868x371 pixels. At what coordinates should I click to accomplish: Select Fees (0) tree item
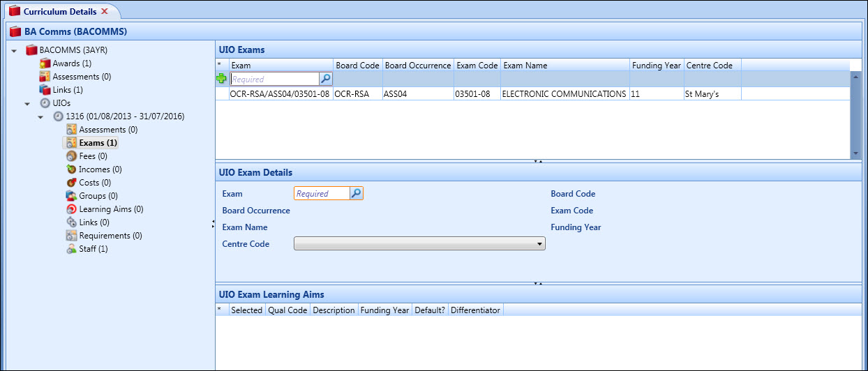pyautogui.click(x=93, y=156)
